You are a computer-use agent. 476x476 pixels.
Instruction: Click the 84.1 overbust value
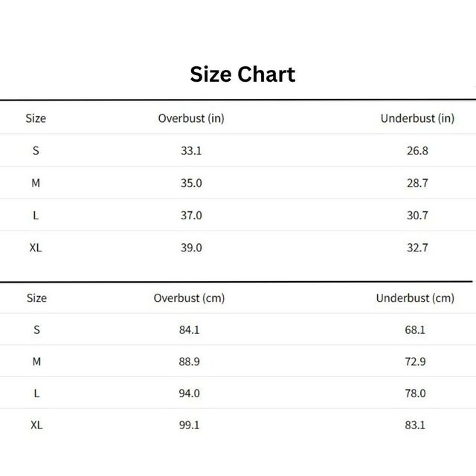[x=189, y=329]
